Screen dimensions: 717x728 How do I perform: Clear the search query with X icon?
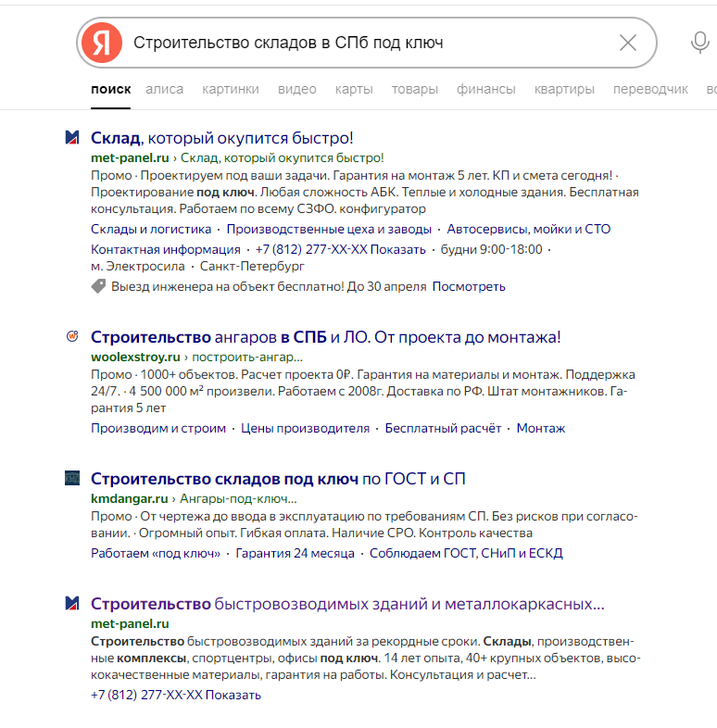(627, 43)
